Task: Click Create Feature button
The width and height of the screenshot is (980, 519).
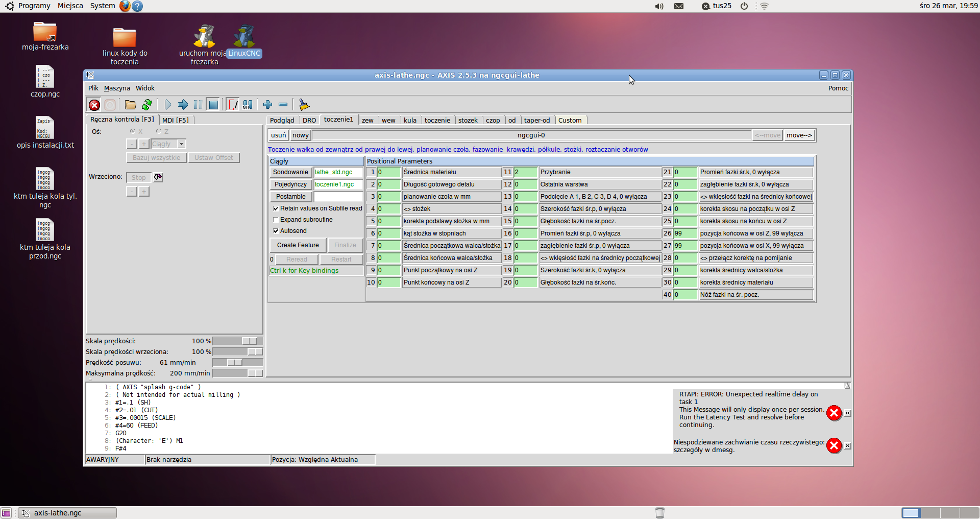Action: click(x=298, y=245)
